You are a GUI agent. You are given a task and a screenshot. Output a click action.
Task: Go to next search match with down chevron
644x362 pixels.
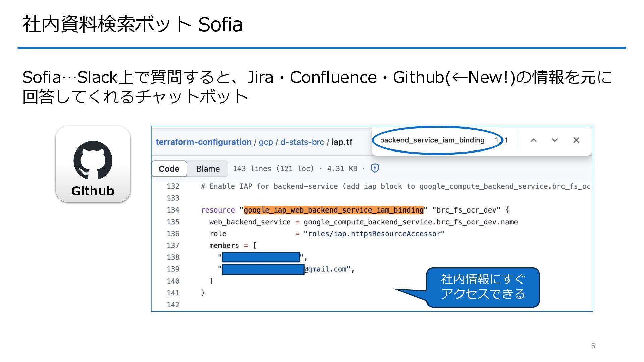[x=555, y=140]
